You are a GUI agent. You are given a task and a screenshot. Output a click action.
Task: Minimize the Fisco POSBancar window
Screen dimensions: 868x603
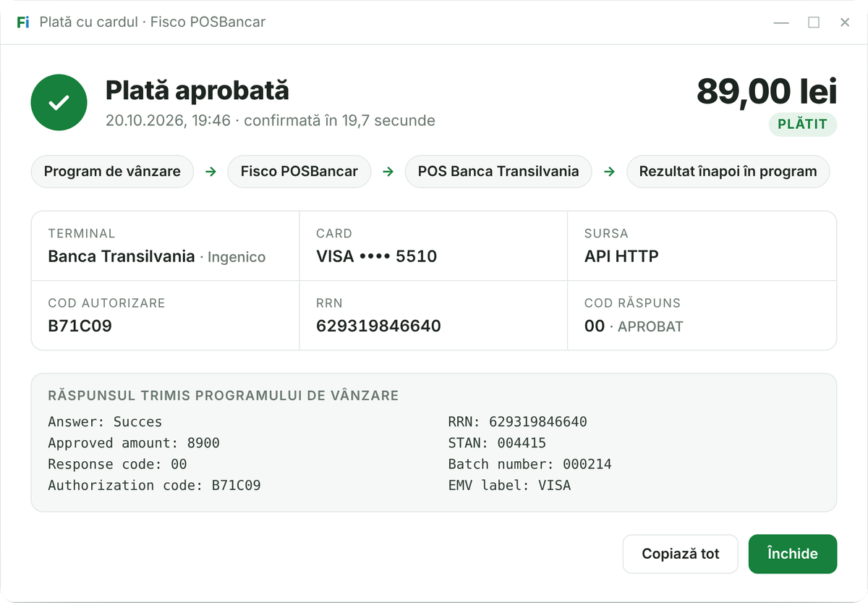[781, 22]
